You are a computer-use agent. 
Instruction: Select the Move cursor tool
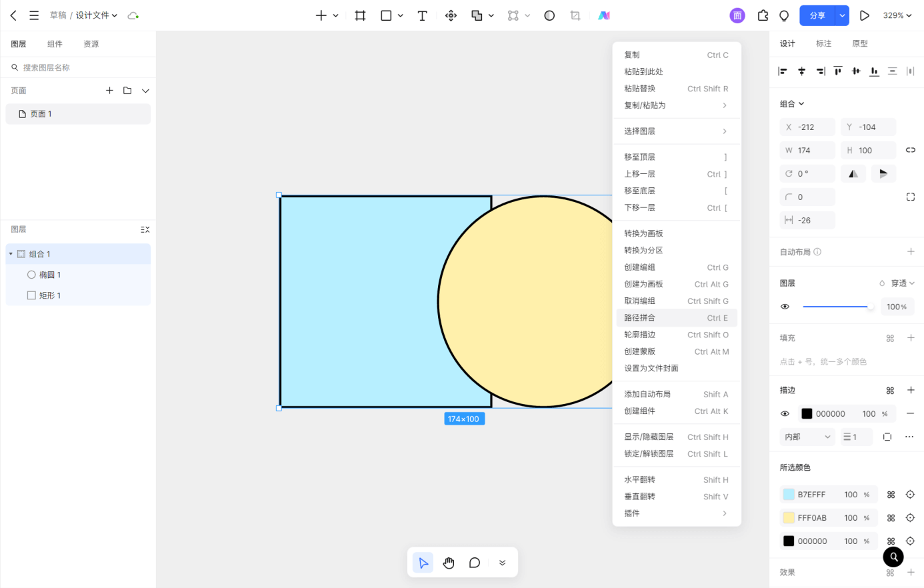[423, 563]
